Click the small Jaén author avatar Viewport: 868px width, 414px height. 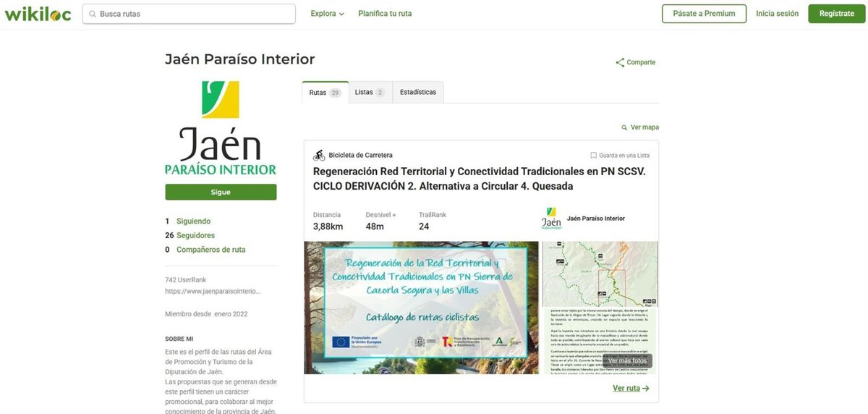(x=551, y=219)
